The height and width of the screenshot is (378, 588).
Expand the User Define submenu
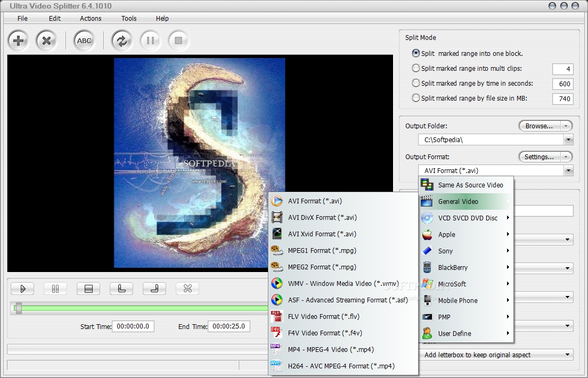pos(466,333)
